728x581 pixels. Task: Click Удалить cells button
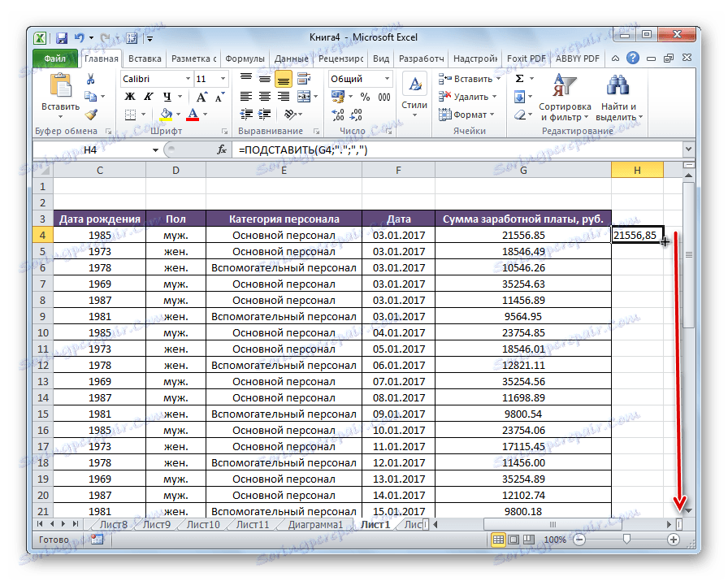pyautogui.click(x=467, y=97)
